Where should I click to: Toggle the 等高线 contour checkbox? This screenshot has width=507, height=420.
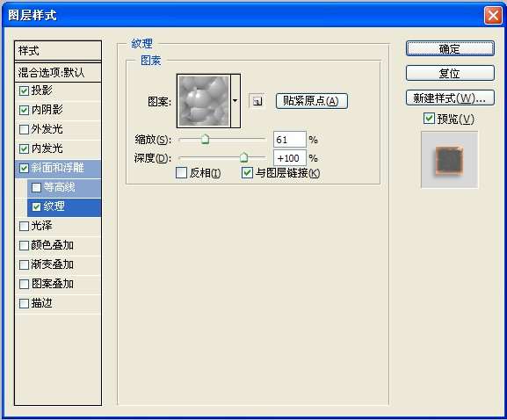pos(36,187)
